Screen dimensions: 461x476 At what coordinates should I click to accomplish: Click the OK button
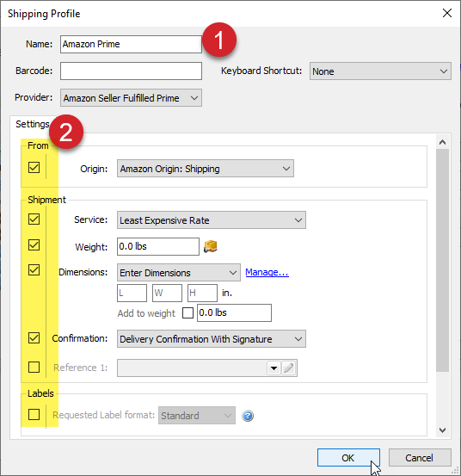(x=348, y=457)
